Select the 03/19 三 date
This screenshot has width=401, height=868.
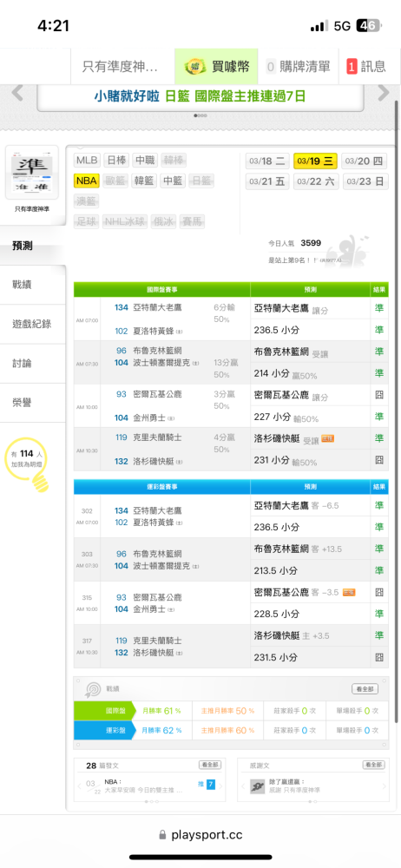(315, 161)
